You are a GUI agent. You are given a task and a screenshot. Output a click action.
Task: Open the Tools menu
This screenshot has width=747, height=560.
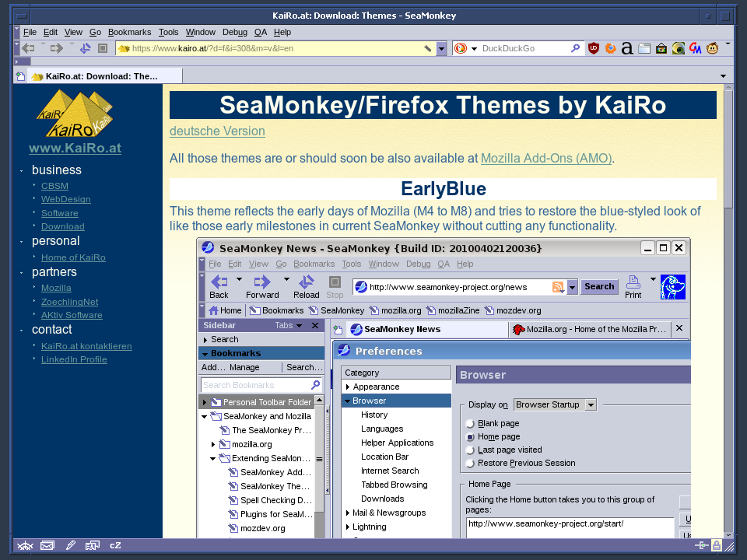point(169,32)
